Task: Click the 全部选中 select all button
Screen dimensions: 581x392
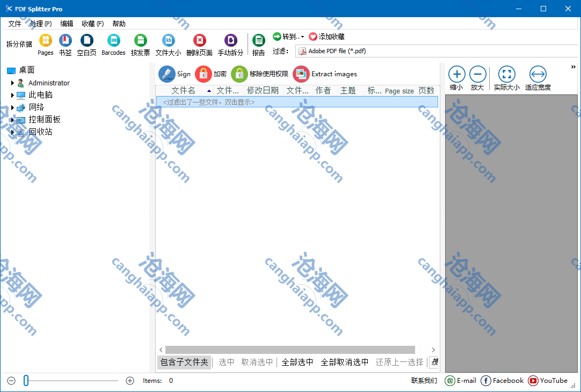Action: coord(297,362)
